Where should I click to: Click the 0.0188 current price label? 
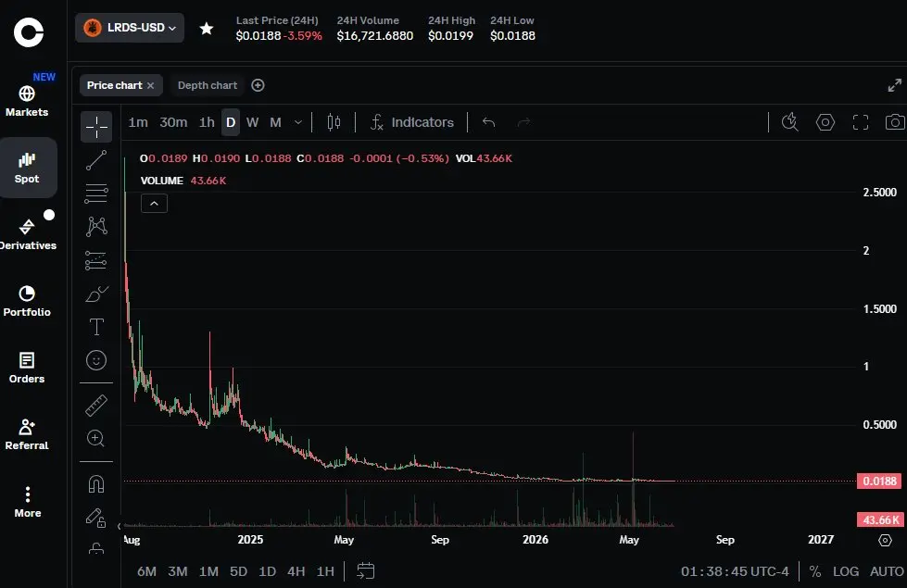[x=879, y=481]
